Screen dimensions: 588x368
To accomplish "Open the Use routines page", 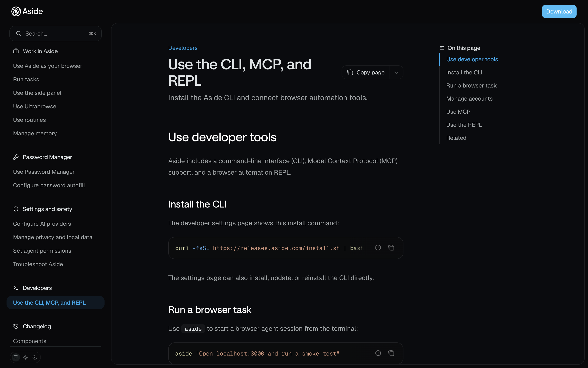I will point(29,120).
